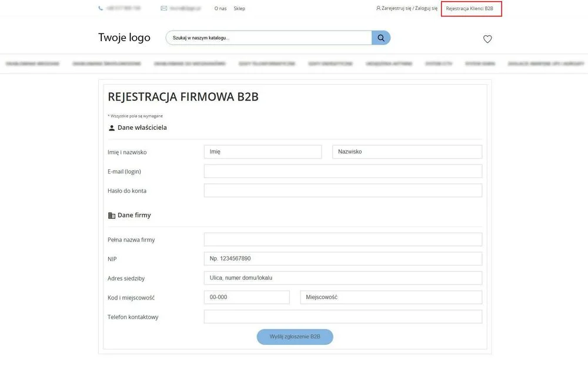The image size is (588, 366).
Task: Submit with Wyślij zgłoszenie B2B button
Action: pyautogui.click(x=295, y=337)
